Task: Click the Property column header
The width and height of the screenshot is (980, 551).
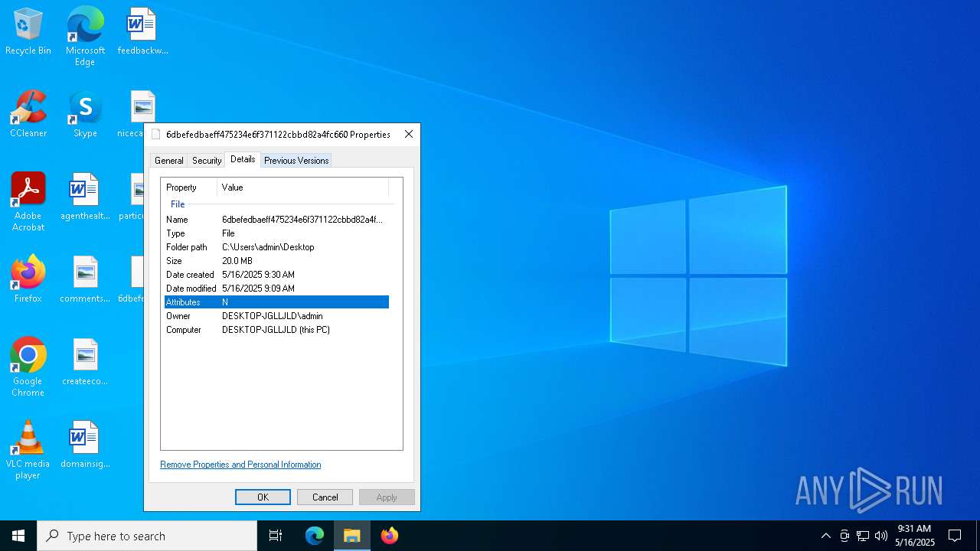Action: click(x=189, y=187)
